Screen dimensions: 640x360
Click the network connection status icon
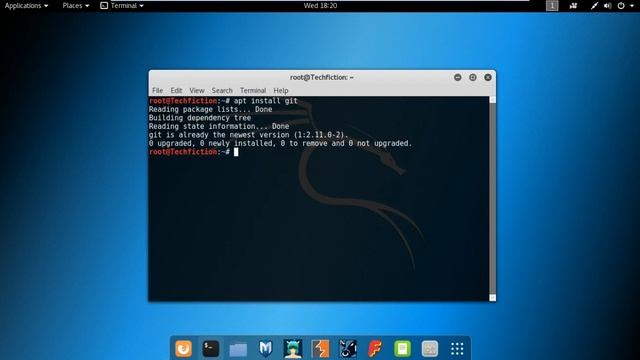594,6
